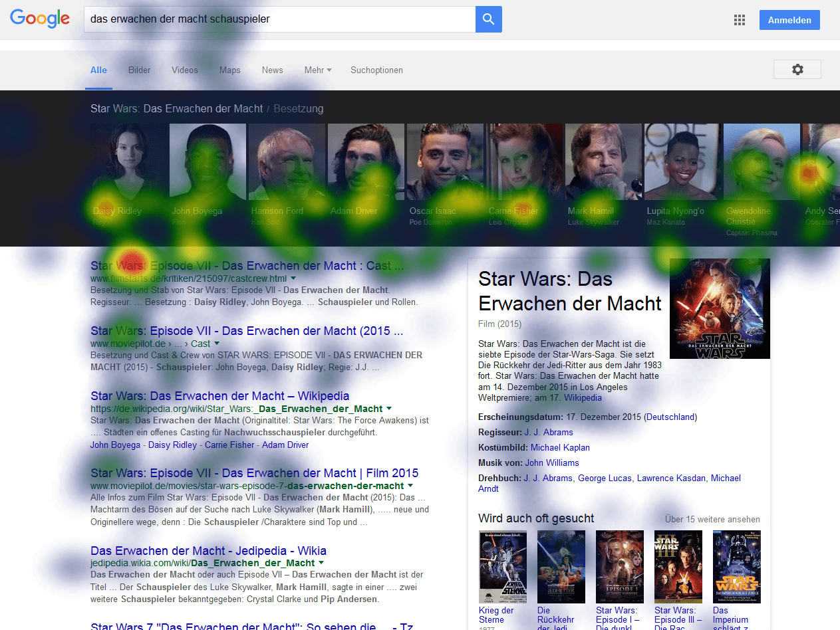Select the Alle results tab
This screenshot has width=840, height=630.
tap(98, 70)
